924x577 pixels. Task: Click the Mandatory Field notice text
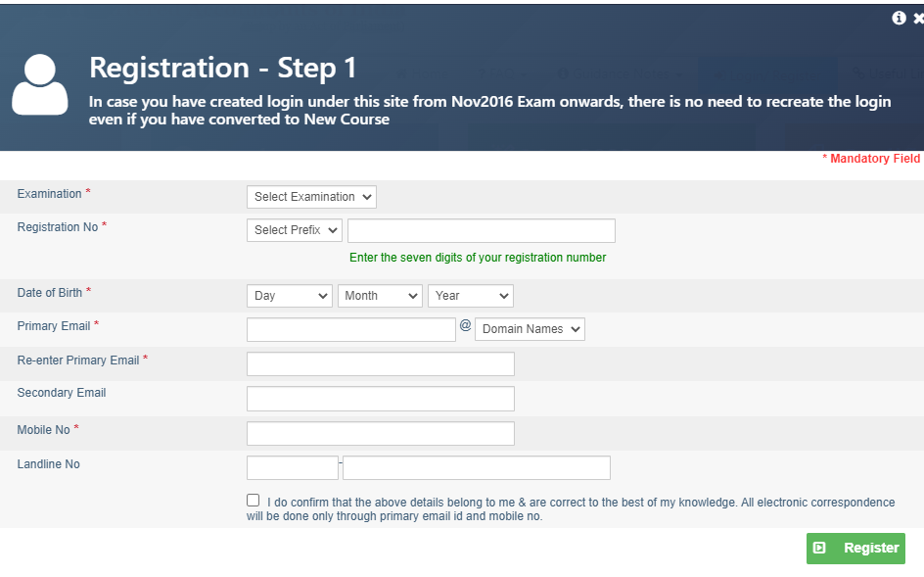[871, 159]
